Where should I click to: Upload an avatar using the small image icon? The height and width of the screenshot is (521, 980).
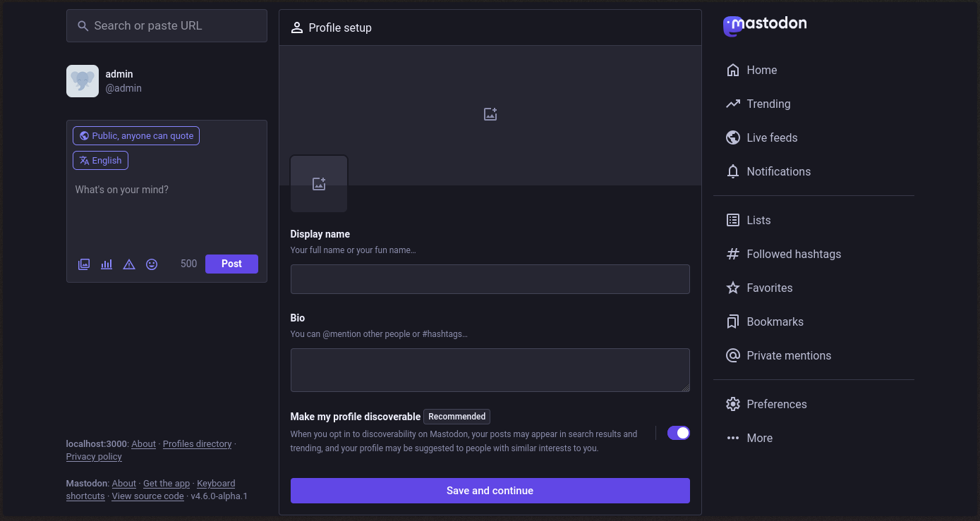click(318, 183)
